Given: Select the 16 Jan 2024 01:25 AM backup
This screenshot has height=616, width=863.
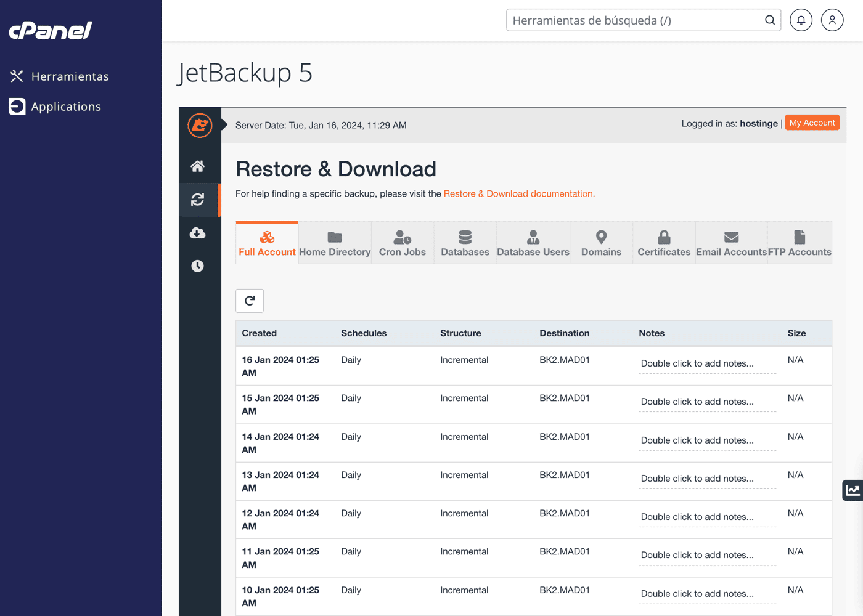Looking at the screenshot, I should (x=534, y=367).
